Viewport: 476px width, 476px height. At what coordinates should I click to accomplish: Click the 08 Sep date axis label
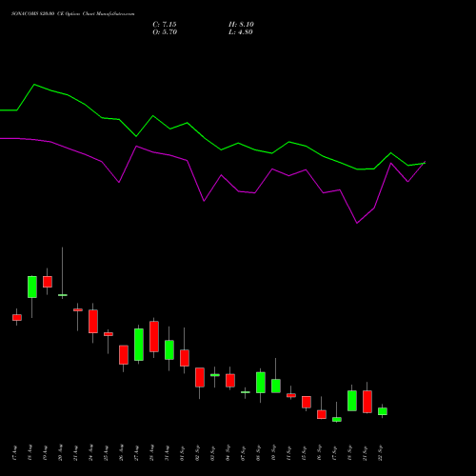[258, 453]
